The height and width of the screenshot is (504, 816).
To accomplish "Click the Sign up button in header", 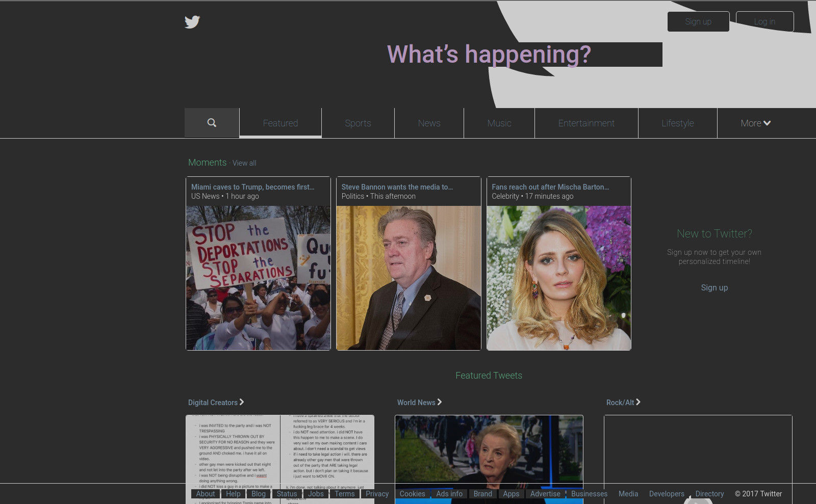I will click(698, 21).
